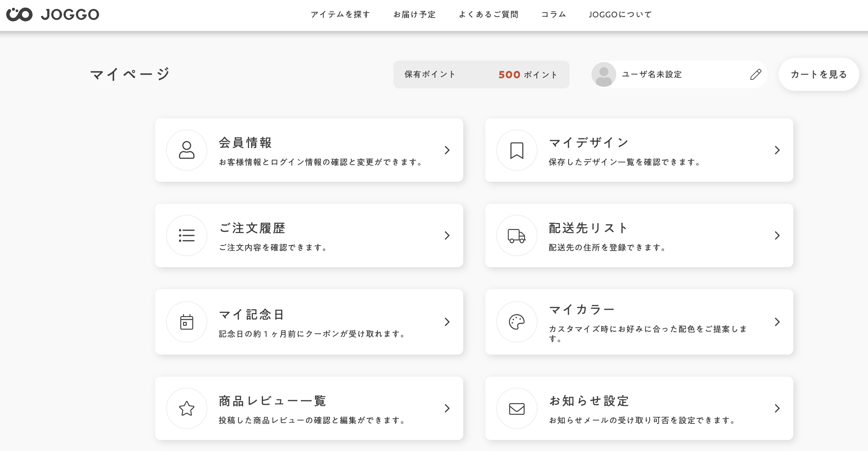Image resolution: width=868 pixels, height=451 pixels.
Task: Go to the コラム menu item
Action: pos(553,14)
